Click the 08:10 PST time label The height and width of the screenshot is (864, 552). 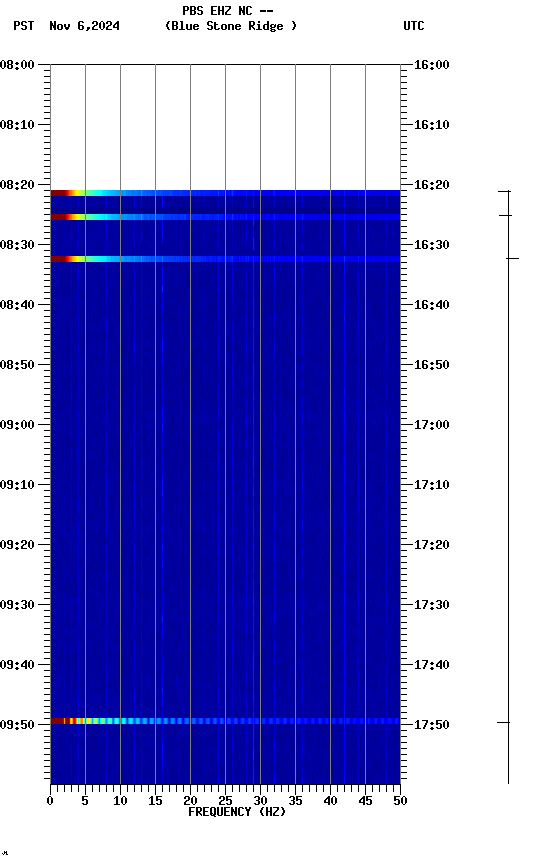click(x=17, y=125)
